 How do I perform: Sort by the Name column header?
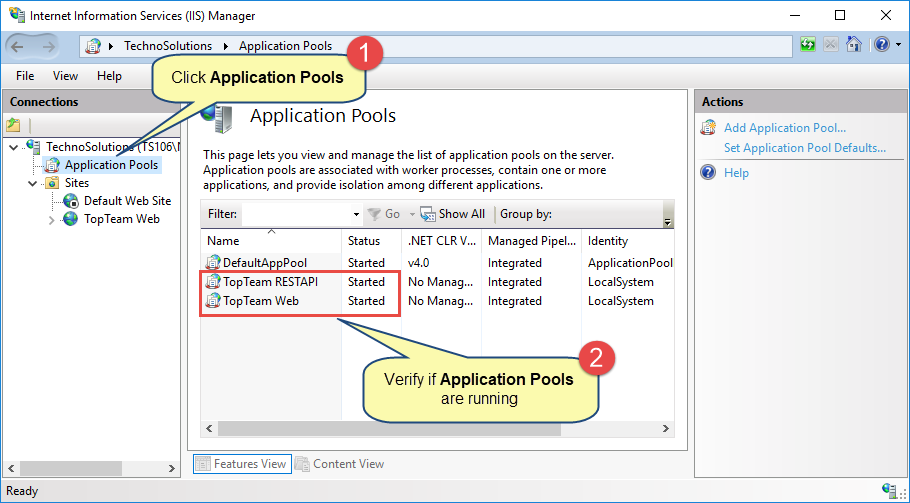click(x=271, y=241)
